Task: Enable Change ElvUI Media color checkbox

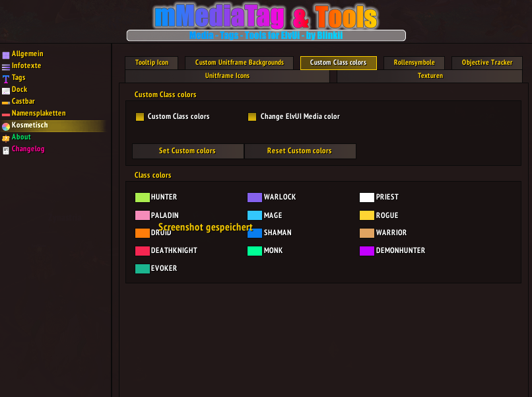Action: 252,117
